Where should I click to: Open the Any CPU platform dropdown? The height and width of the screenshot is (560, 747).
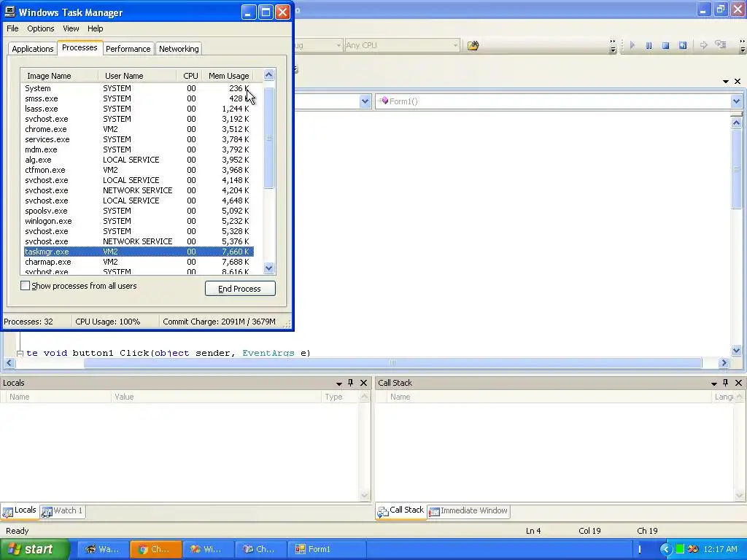coord(455,46)
